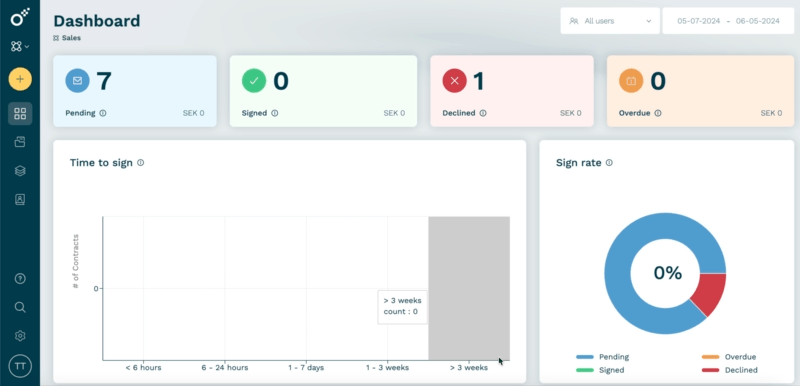Click the orange Overdue calendar icon

[x=631, y=81]
